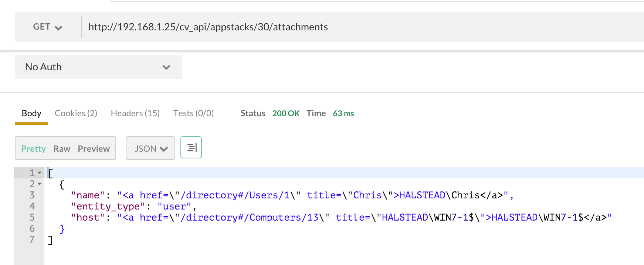Click the 200 OK status text
The image size is (644, 265).
coord(286,113)
